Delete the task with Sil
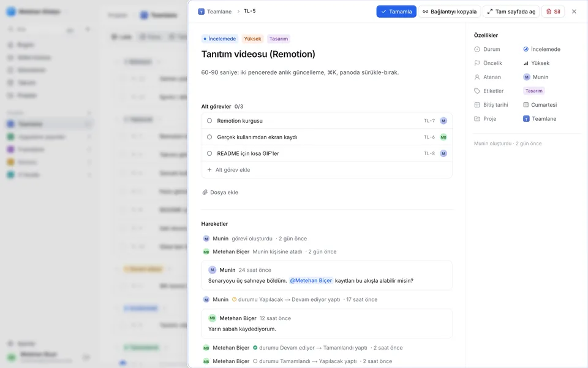This screenshot has height=368, width=588. pos(552,12)
